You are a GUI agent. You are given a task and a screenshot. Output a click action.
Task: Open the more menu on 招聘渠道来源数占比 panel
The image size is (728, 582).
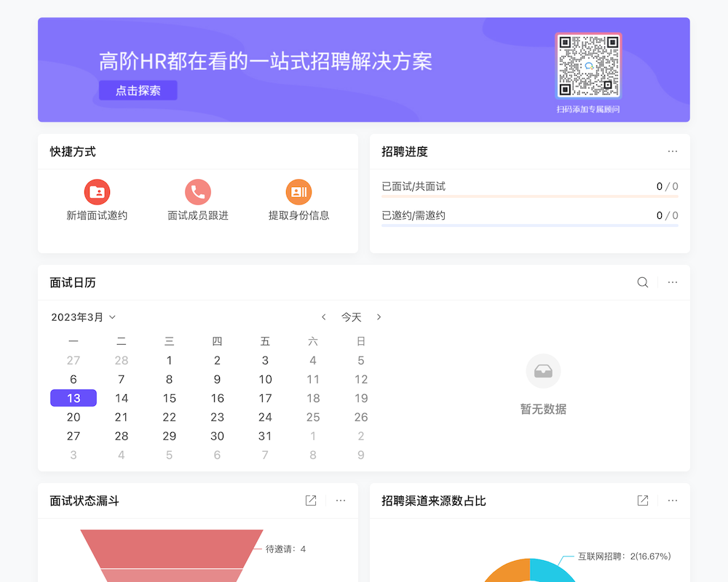[673, 501]
